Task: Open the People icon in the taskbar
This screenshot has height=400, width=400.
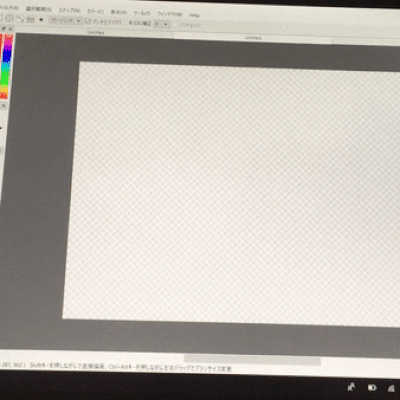Action: [x=351, y=387]
